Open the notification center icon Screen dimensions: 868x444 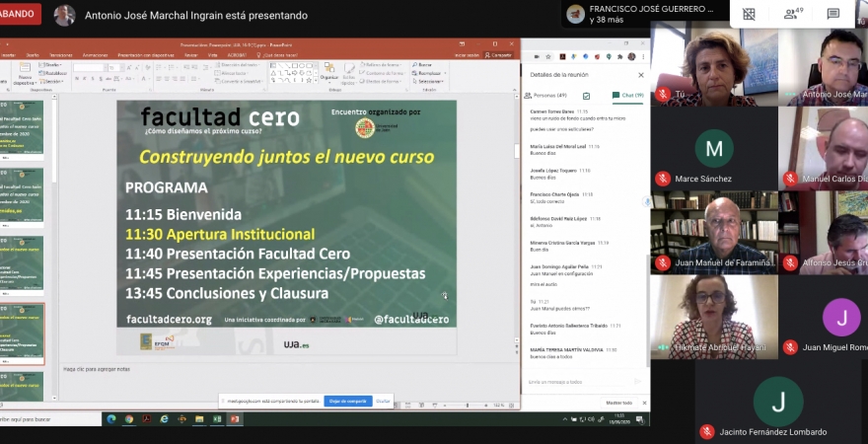pos(640,419)
